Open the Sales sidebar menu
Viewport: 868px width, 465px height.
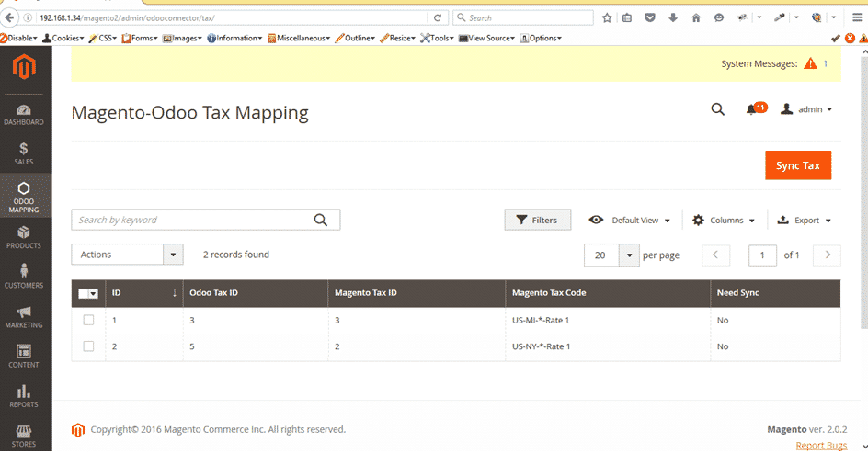(24, 153)
